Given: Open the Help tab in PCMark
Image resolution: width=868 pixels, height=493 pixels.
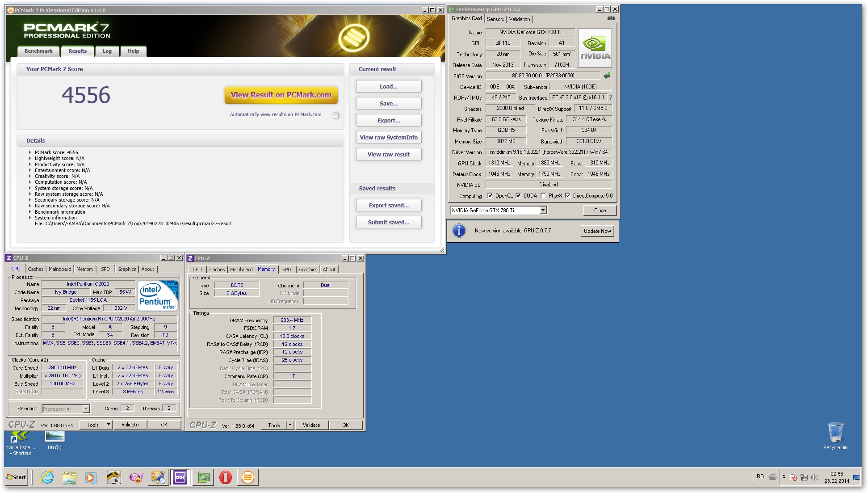Looking at the screenshot, I should 133,51.
